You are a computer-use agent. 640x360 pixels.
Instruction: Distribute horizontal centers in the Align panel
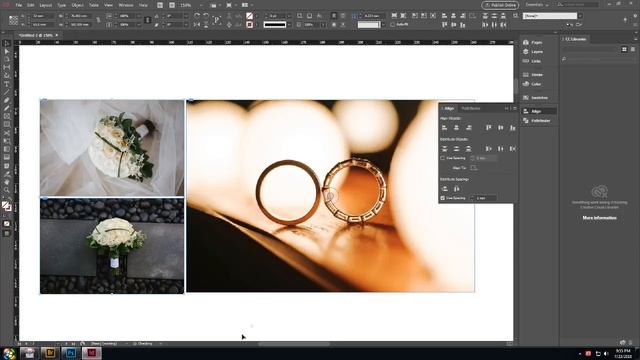500,149
